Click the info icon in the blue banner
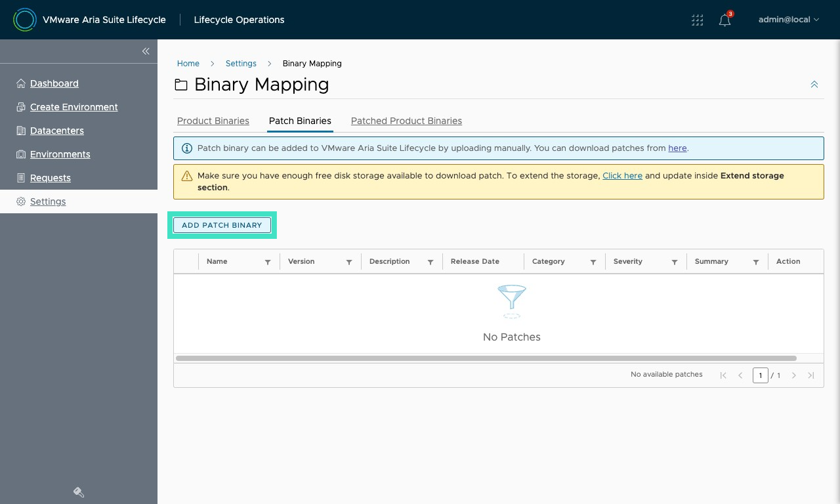Viewport: 840px width, 504px height. pyautogui.click(x=187, y=148)
